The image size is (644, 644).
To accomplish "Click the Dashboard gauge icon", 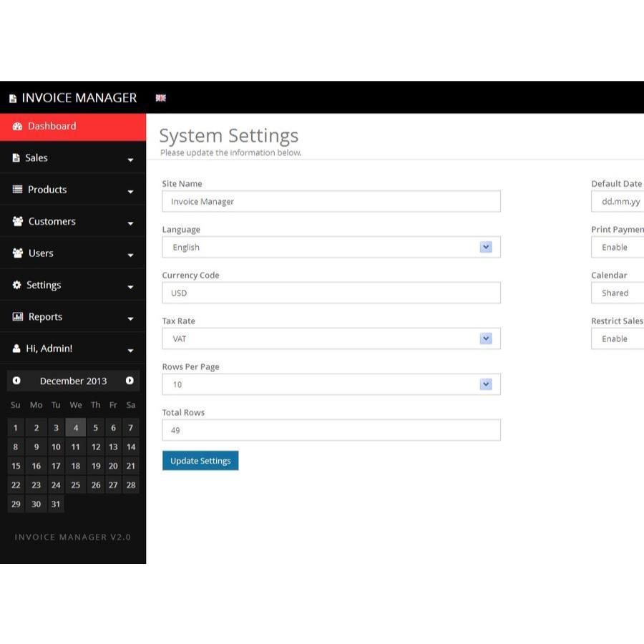I will pos(17,127).
